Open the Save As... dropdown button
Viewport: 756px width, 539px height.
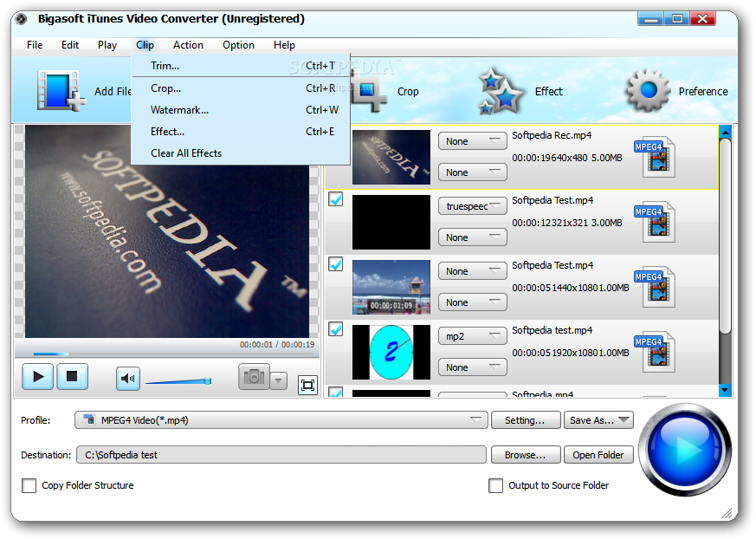coord(598,419)
